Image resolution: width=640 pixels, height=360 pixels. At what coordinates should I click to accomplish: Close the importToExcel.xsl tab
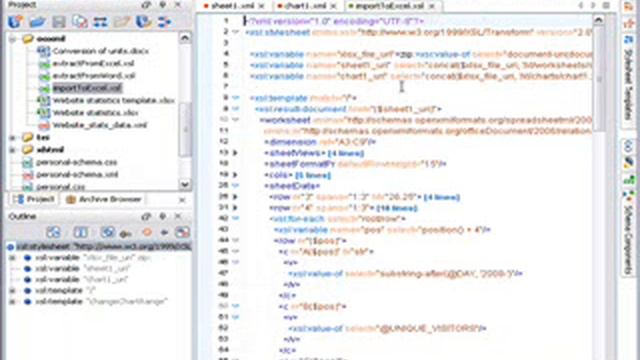click(x=432, y=6)
